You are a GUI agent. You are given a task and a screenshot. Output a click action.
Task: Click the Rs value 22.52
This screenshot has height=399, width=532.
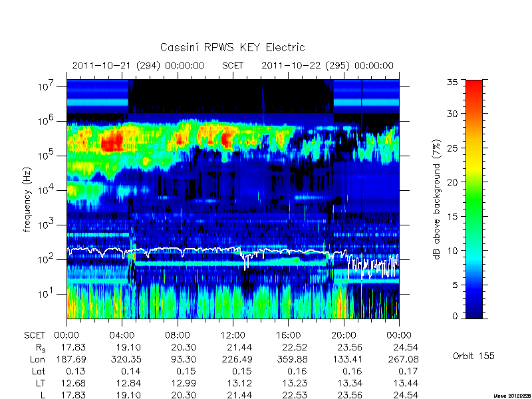[294, 347]
